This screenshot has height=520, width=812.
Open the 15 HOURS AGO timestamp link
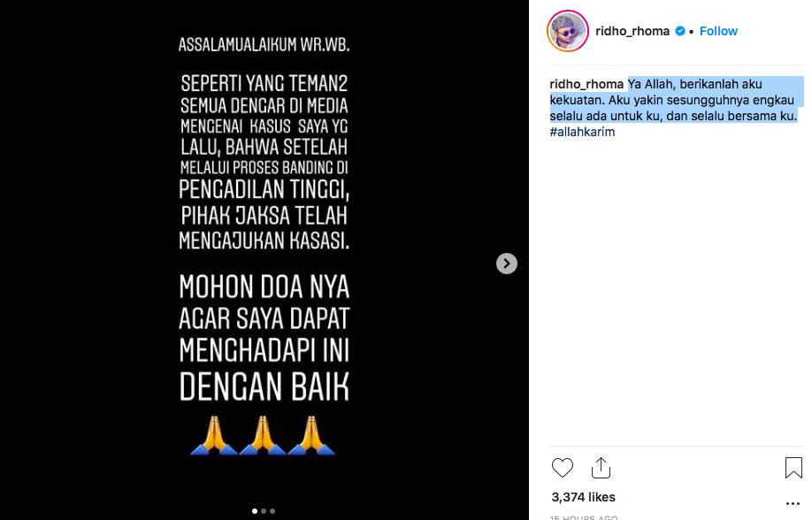pos(583,517)
